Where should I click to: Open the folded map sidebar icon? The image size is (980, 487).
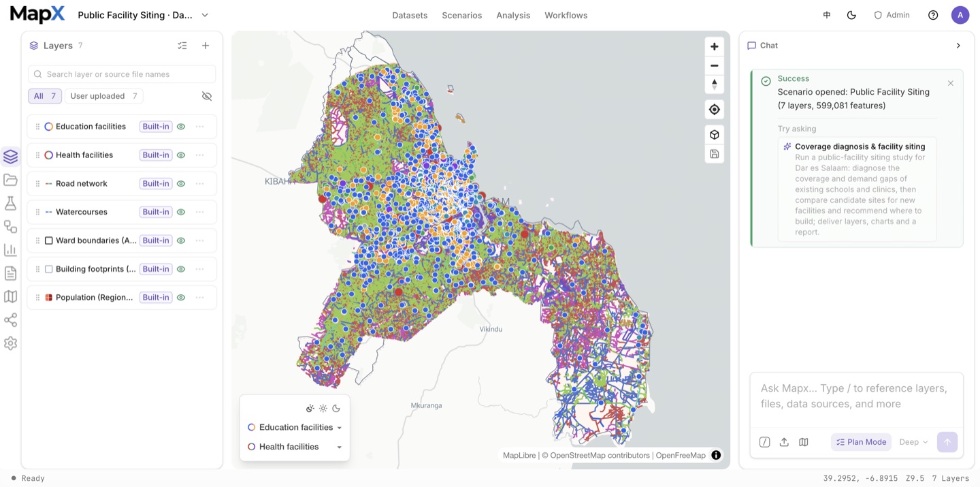[10, 296]
